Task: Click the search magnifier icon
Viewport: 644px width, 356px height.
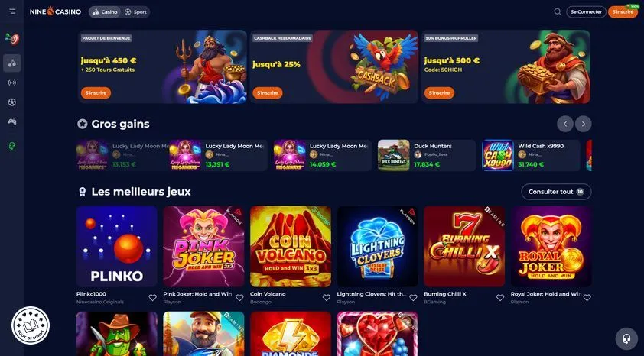Action: pos(558,12)
